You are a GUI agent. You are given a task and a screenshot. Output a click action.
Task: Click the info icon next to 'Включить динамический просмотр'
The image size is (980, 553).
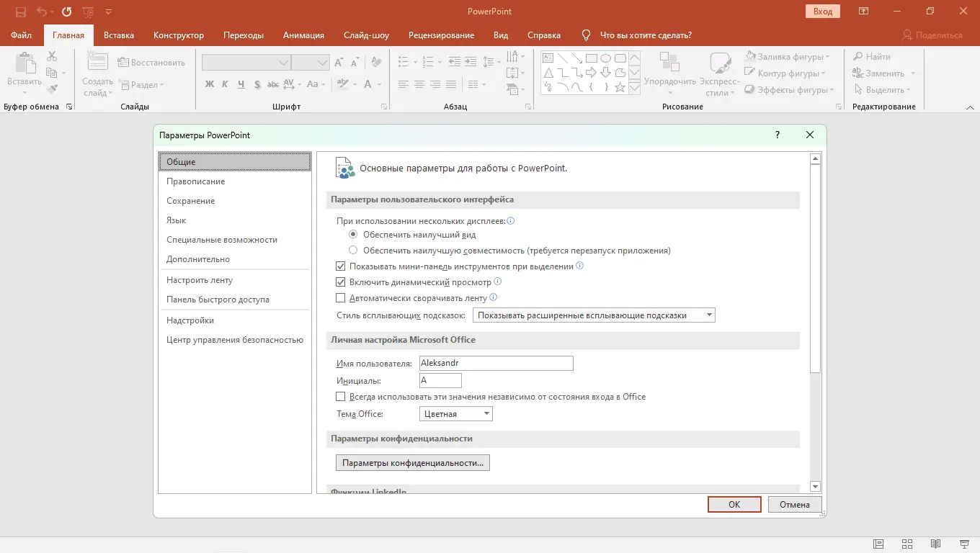497,282
